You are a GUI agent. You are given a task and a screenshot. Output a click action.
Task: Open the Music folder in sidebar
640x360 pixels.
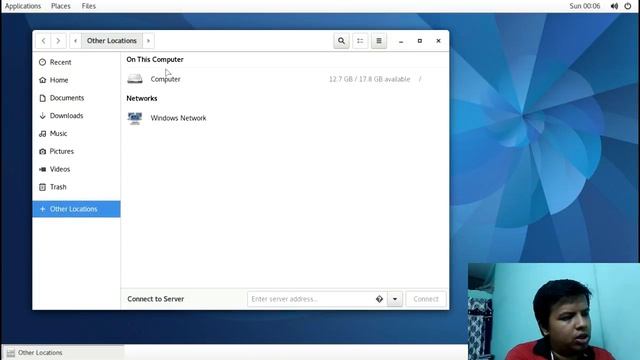(76, 133)
